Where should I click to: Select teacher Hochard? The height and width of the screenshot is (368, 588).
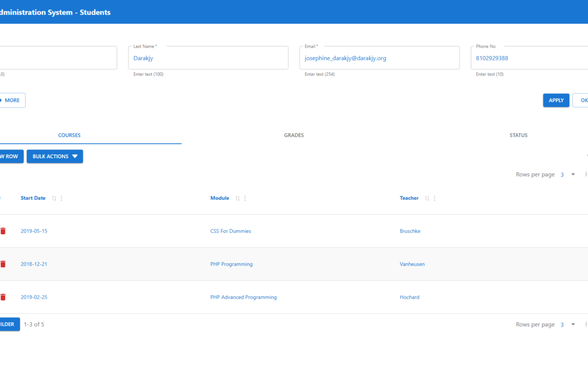(409, 298)
